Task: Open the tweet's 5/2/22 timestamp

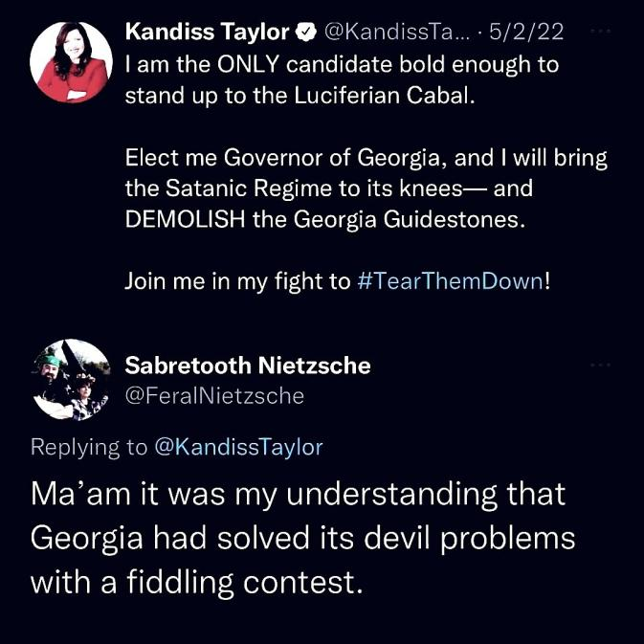Action: pyautogui.click(x=526, y=33)
